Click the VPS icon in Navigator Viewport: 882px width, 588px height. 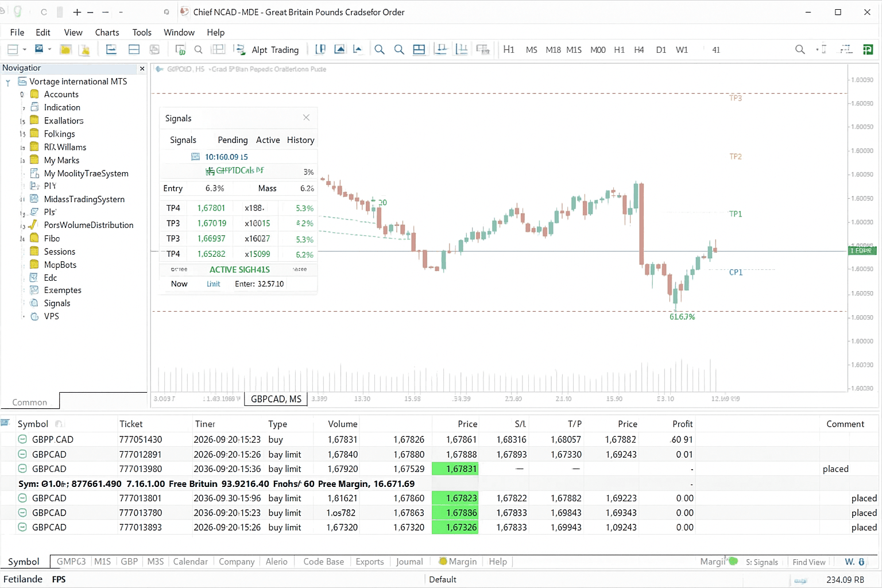(34, 316)
